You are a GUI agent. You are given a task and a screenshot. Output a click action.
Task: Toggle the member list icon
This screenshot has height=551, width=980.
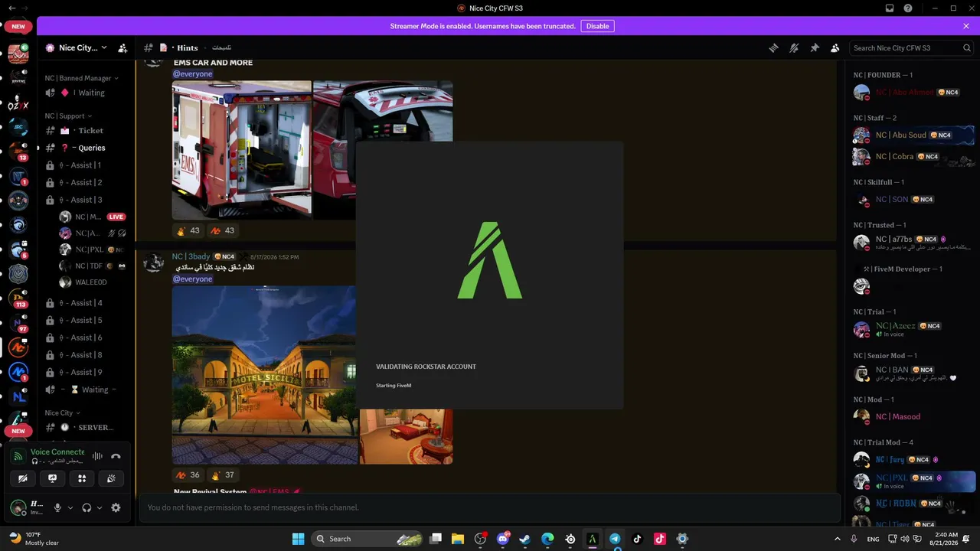835,47
